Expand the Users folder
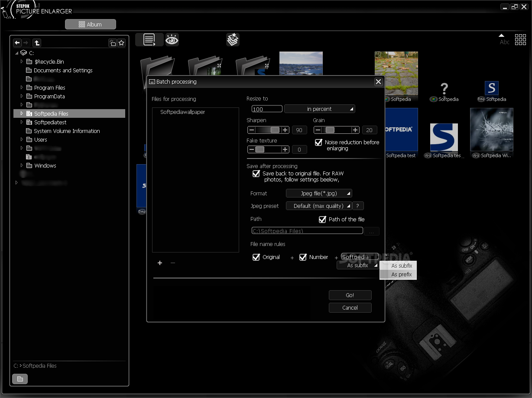Image resolution: width=532 pixels, height=398 pixels. tap(22, 139)
